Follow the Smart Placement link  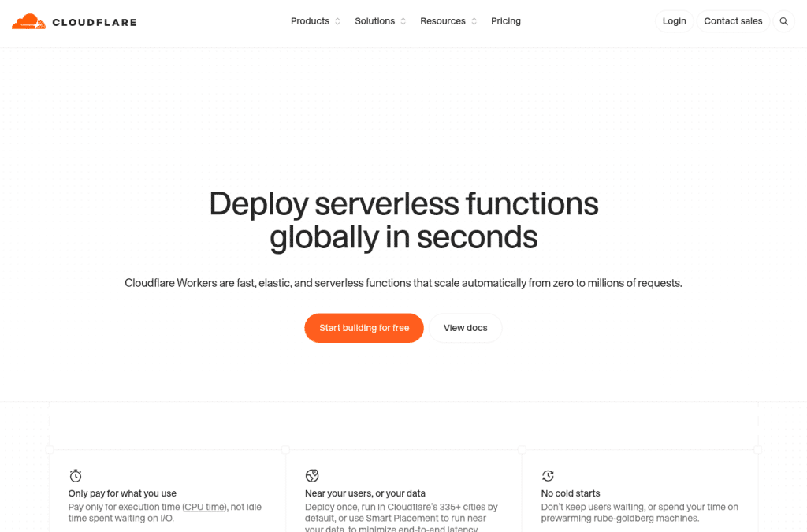pos(402,518)
